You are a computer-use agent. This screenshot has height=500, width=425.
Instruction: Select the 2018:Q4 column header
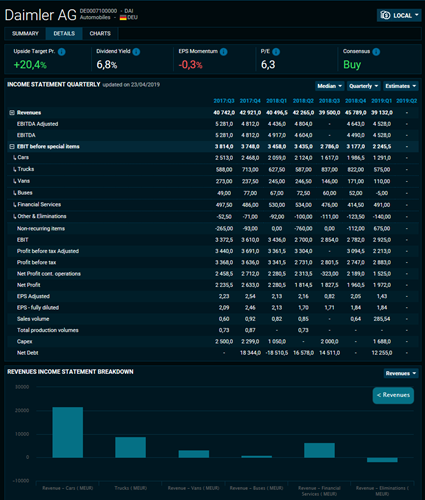[355, 101]
